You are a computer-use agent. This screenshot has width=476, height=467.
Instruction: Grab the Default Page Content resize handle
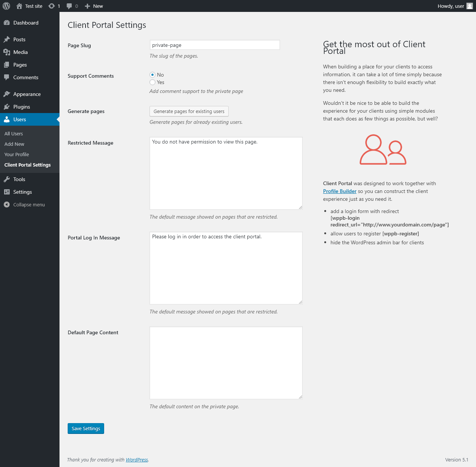click(x=300, y=397)
